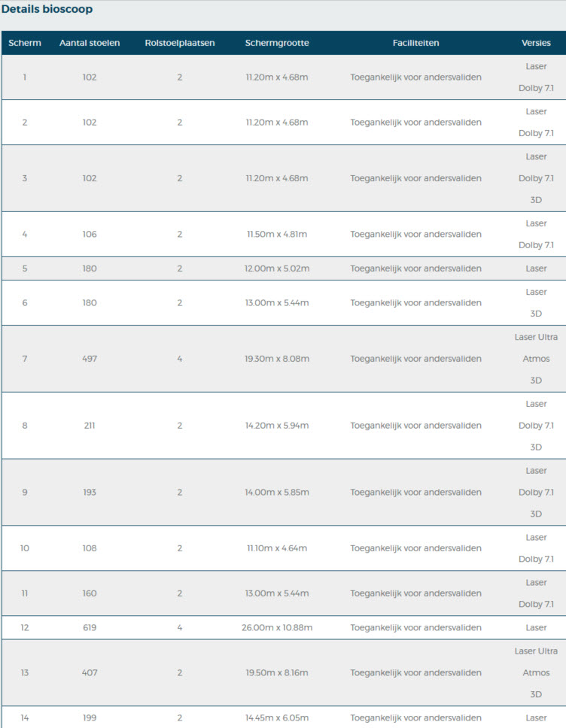The image size is (566, 728).
Task: Click the Laser Ultra text in row 7
Action: [536, 337]
